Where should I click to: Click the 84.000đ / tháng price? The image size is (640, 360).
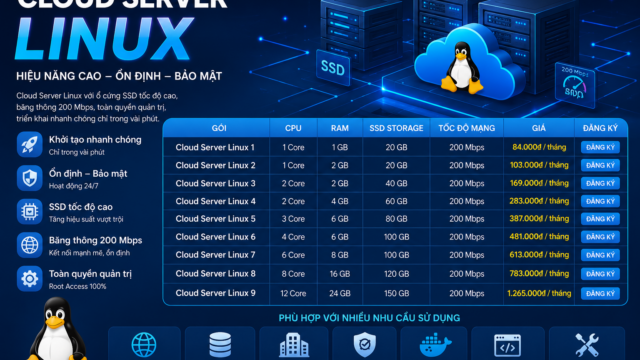click(539, 147)
